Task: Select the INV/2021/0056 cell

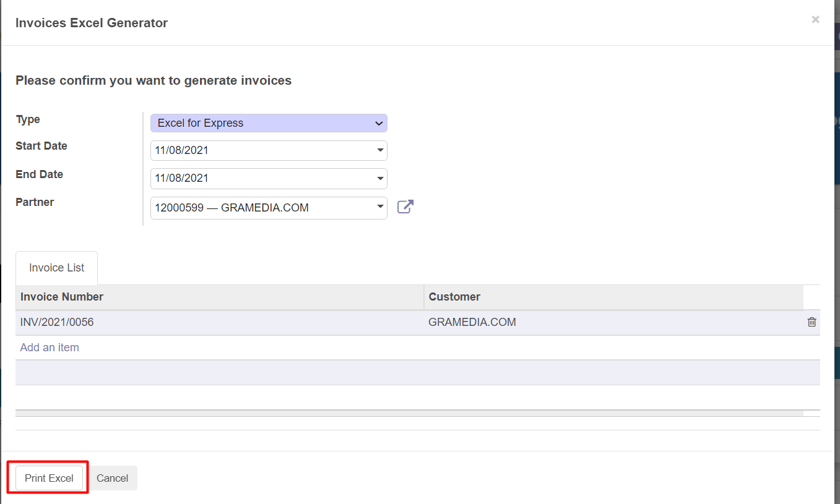Action: [x=220, y=322]
